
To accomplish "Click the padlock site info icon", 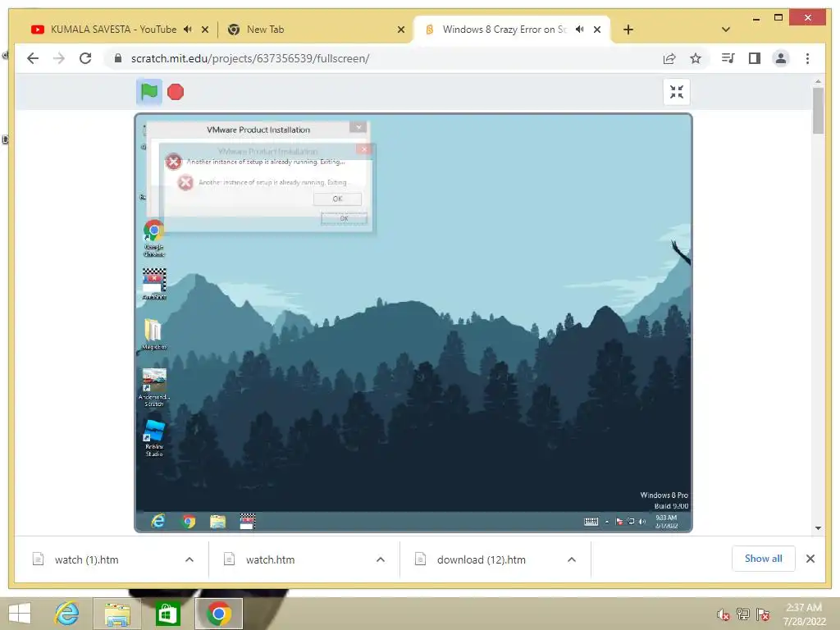I will (118, 58).
